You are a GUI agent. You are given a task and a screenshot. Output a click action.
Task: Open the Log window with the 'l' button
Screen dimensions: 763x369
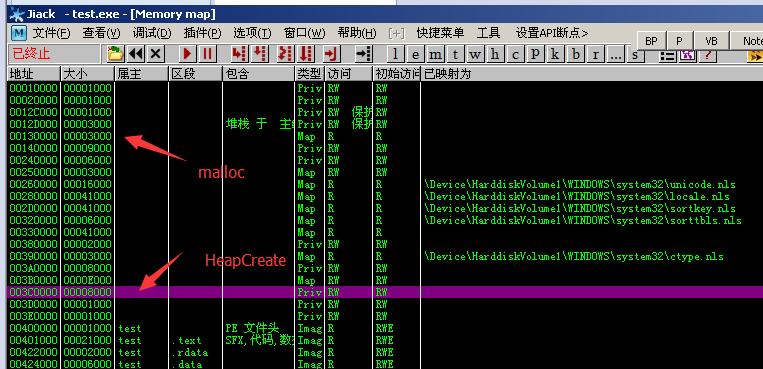395,54
